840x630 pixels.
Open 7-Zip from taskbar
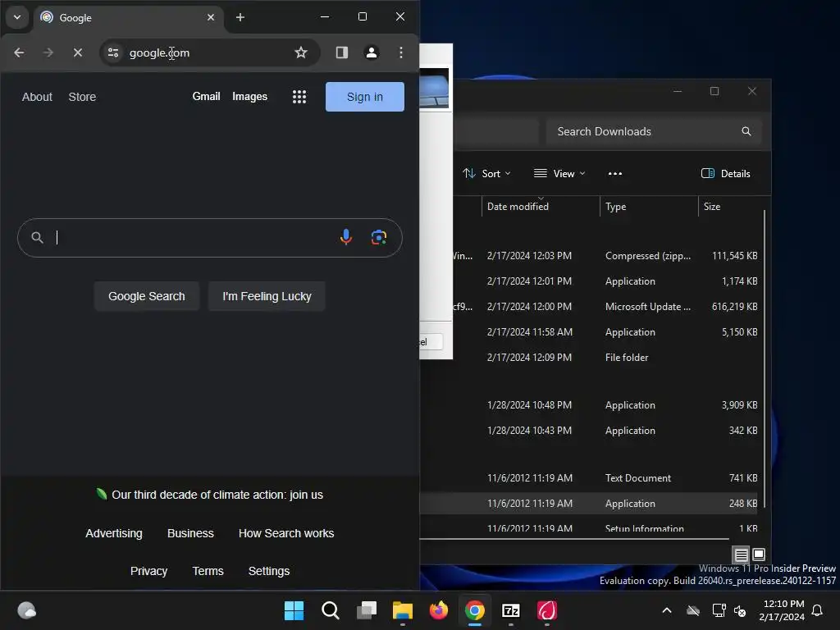[511, 610]
